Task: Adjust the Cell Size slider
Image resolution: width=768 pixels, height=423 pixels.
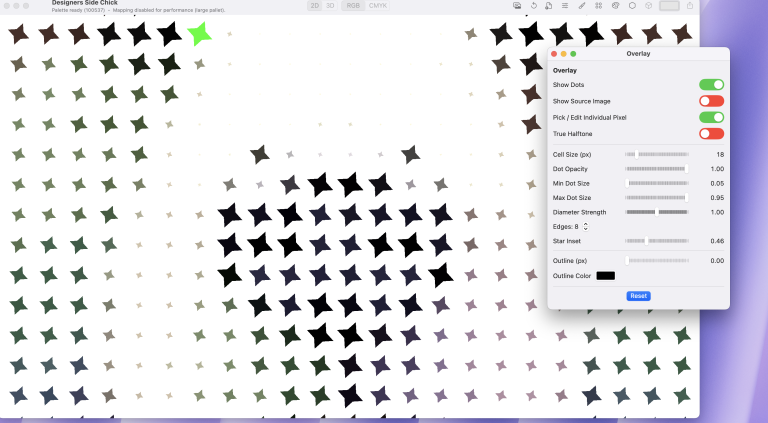Action: pos(657,154)
